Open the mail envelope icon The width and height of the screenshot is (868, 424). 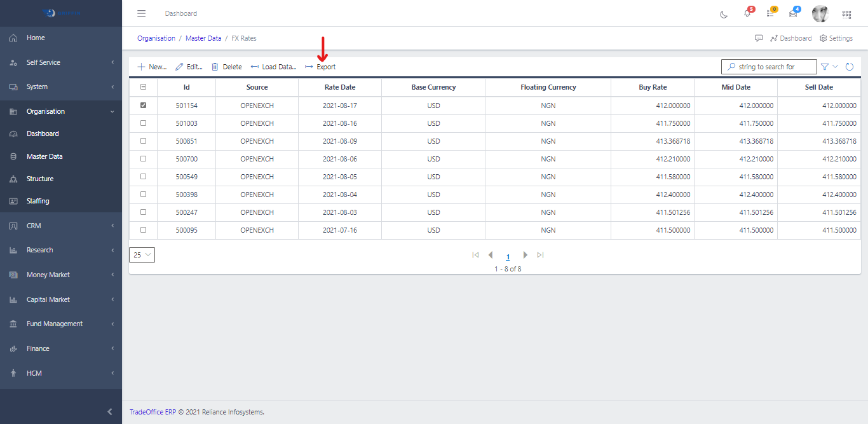[793, 13]
